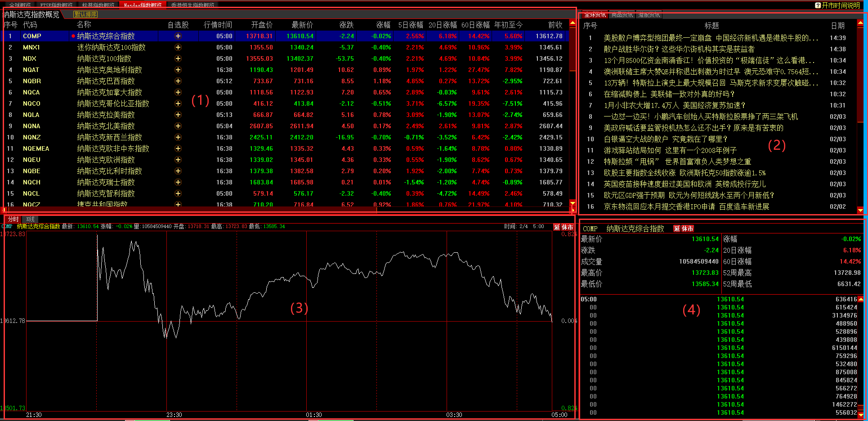Sort table by 最新价 column header
The height and width of the screenshot is (421, 868).
[x=302, y=25]
